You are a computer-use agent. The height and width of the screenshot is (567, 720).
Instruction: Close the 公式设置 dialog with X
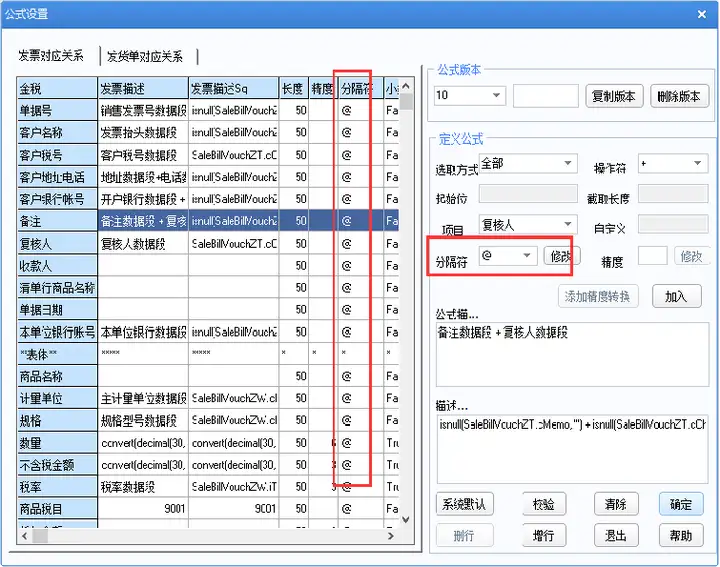(702, 14)
